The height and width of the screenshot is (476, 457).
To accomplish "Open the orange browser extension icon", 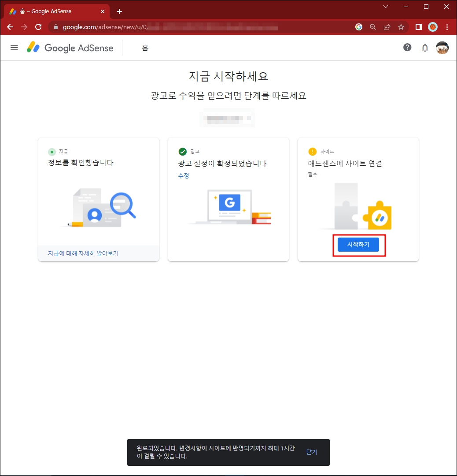I will tap(432, 27).
